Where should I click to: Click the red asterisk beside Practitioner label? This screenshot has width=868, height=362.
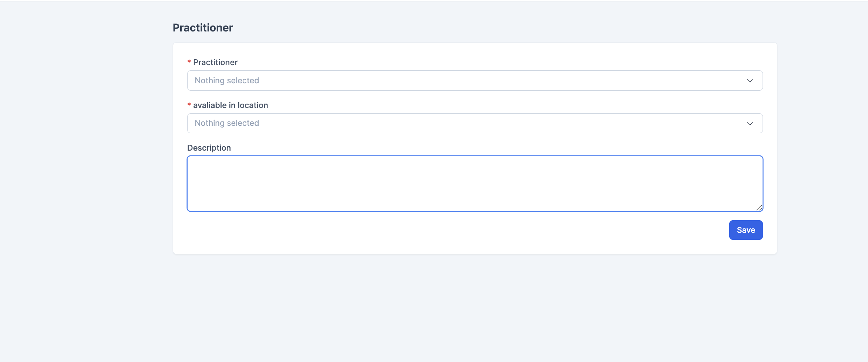coord(189,62)
